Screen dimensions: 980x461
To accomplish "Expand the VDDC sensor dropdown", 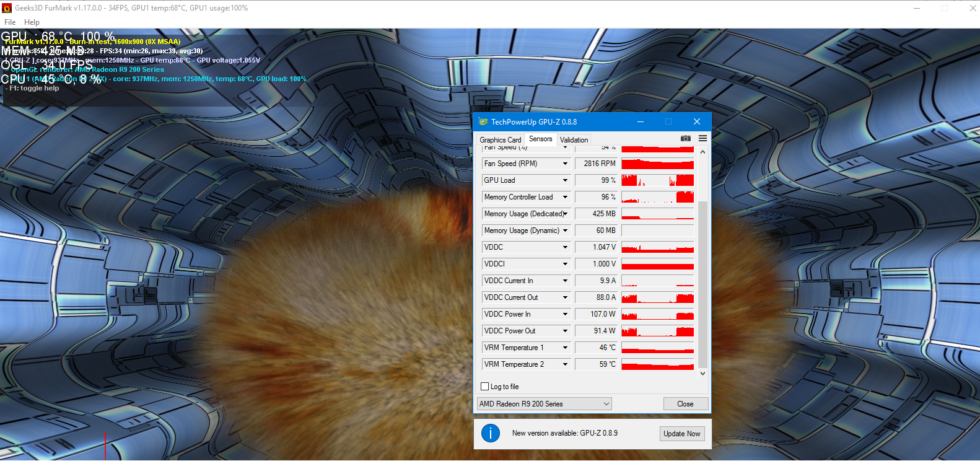I will (x=565, y=247).
